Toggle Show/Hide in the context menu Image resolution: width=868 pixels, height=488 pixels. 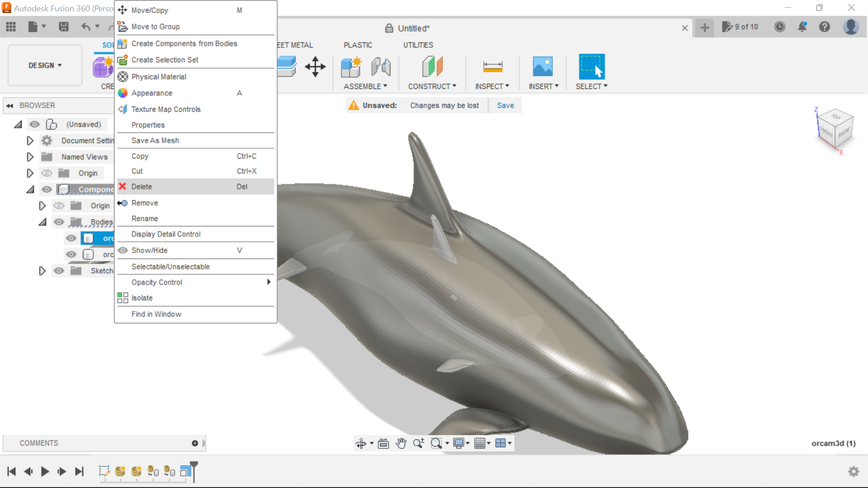pyautogui.click(x=149, y=250)
